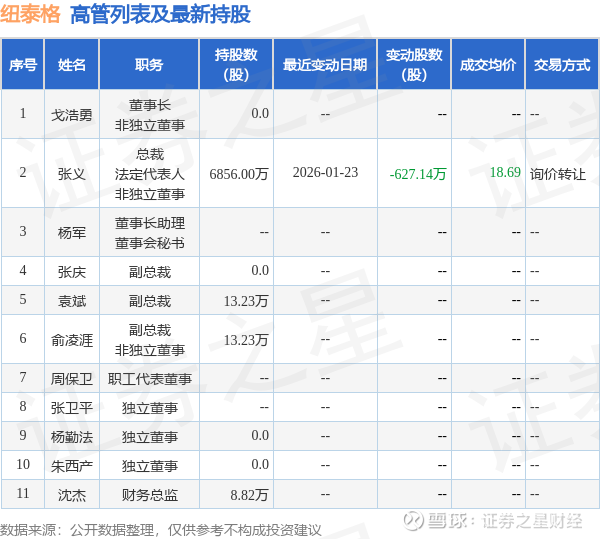The height and width of the screenshot is (539, 600).
Task: Click 杨勤法's 0.0 shareholding value
Action: (x=260, y=435)
